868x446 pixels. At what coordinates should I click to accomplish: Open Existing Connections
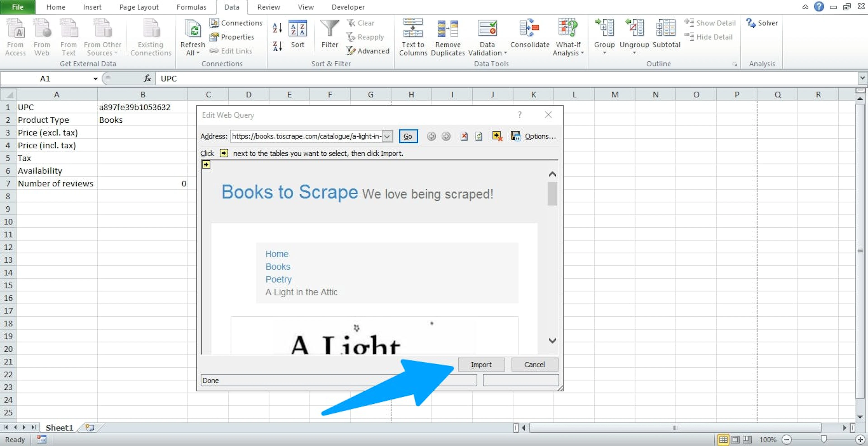point(151,37)
